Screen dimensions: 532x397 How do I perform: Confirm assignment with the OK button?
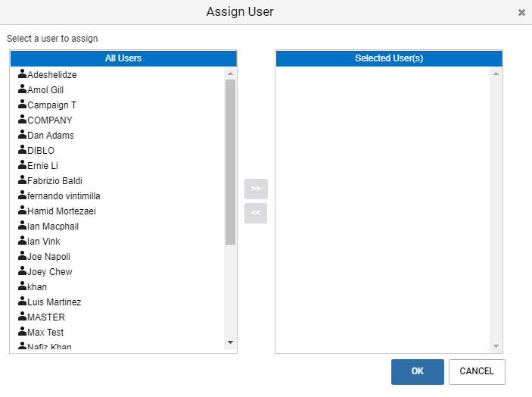[417, 372]
